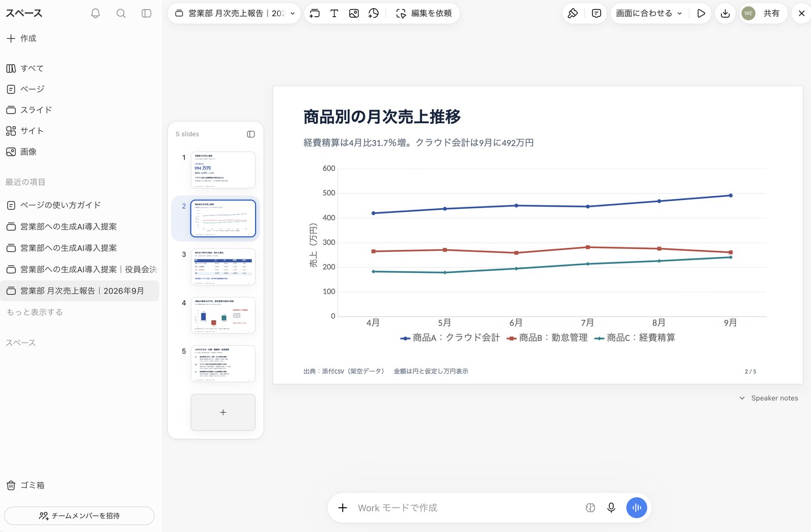Click the Work モードで作成 input field
The height and width of the screenshot is (532, 811).
click(466, 508)
